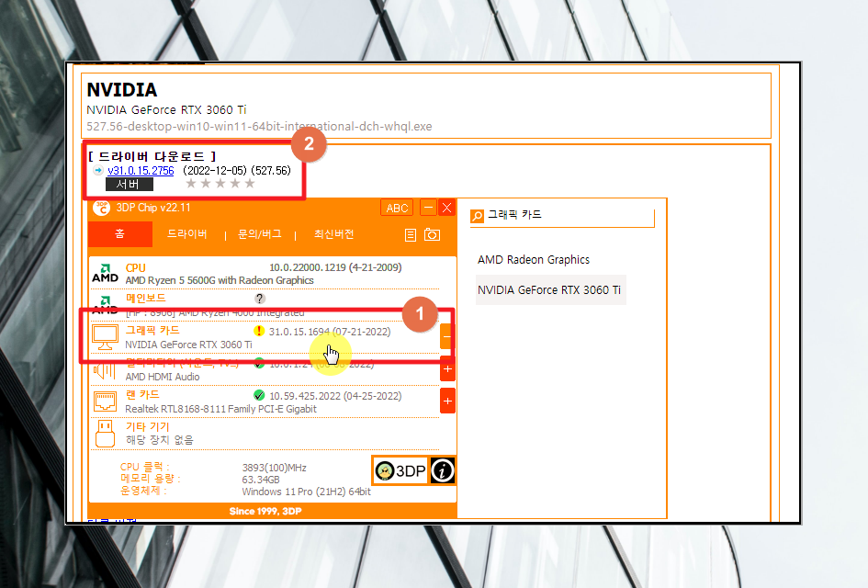This screenshot has width=868, height=588.
Task: Rate driver with the first star
Action: [x=191, y=183]
